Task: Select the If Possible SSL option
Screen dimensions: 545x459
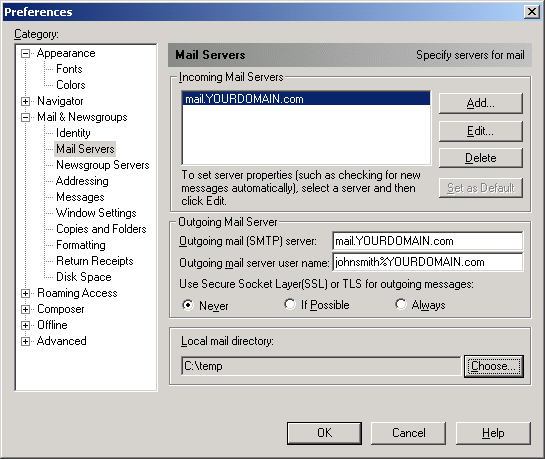Action: [x=290, y=304]
